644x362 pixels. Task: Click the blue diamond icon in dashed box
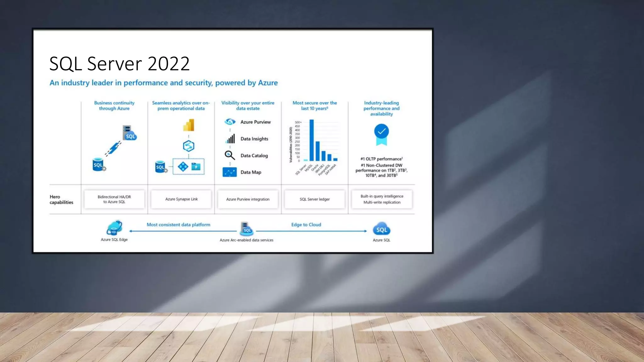(x=183, y=166)
